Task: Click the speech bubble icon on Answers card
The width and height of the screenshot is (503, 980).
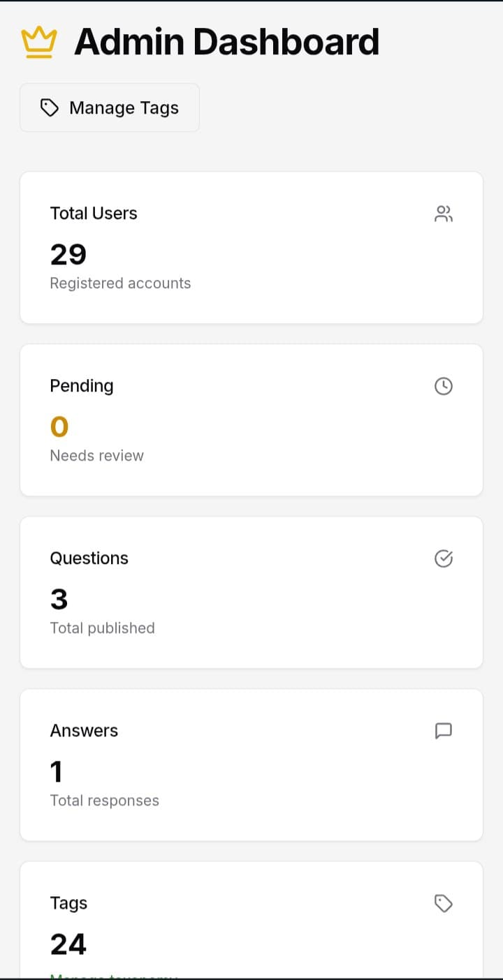Action: 444,731
